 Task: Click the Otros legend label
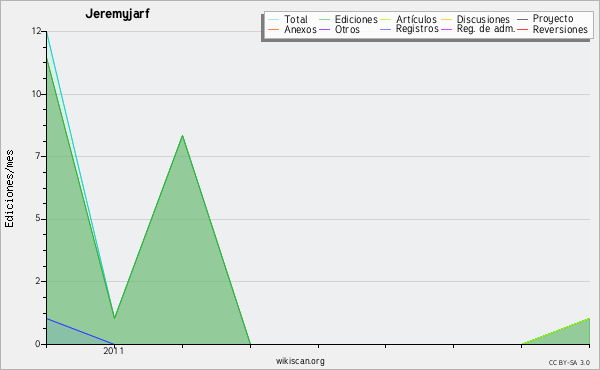347,29
